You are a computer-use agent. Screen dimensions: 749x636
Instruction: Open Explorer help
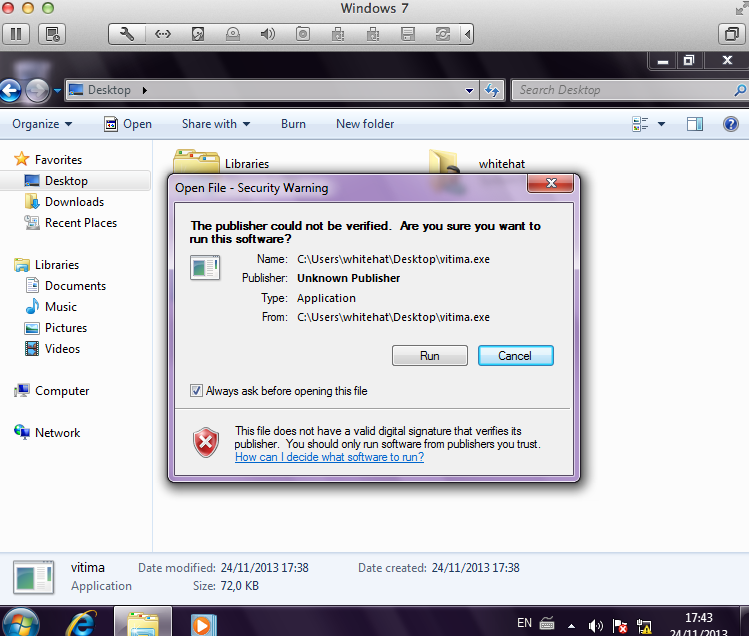pos(731,124)
